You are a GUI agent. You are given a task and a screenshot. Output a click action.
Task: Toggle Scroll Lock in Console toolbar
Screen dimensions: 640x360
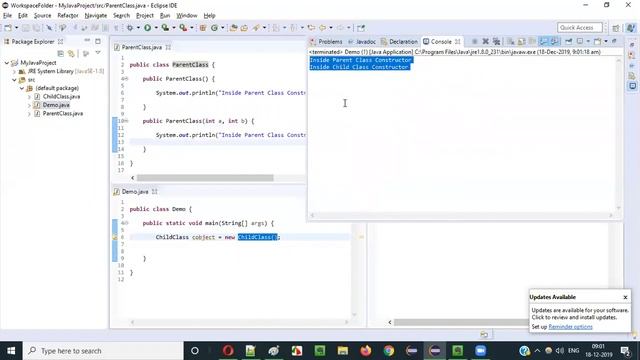522,41
